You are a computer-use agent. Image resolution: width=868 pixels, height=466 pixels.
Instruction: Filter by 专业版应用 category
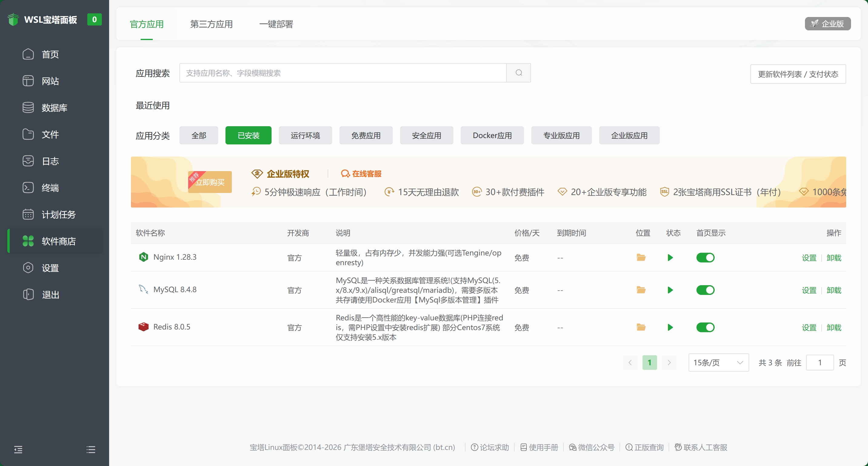(561, 135)
